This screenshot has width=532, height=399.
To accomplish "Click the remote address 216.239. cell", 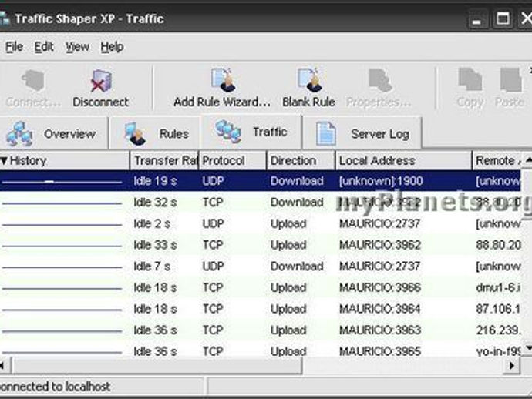I will (498, 330).
